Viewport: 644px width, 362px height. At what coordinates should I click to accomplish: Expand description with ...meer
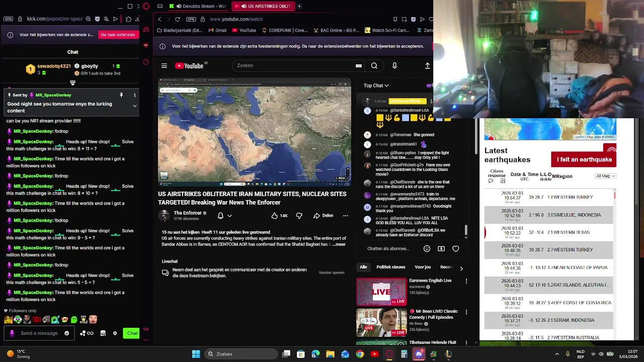[x=339, y=244]
